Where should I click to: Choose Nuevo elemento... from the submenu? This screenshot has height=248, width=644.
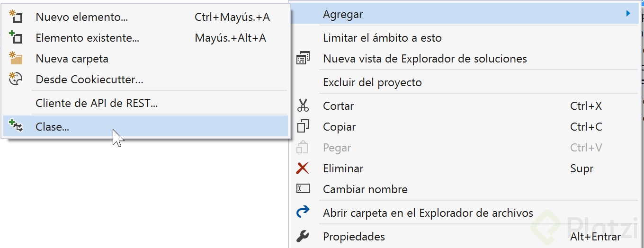(145, 17)
